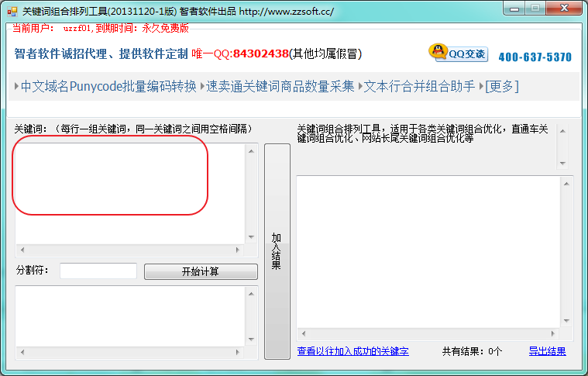Click the 智者软件诚招代理 banner text
The width and height of the screenshot is (588, 376).
coord(101,53)
